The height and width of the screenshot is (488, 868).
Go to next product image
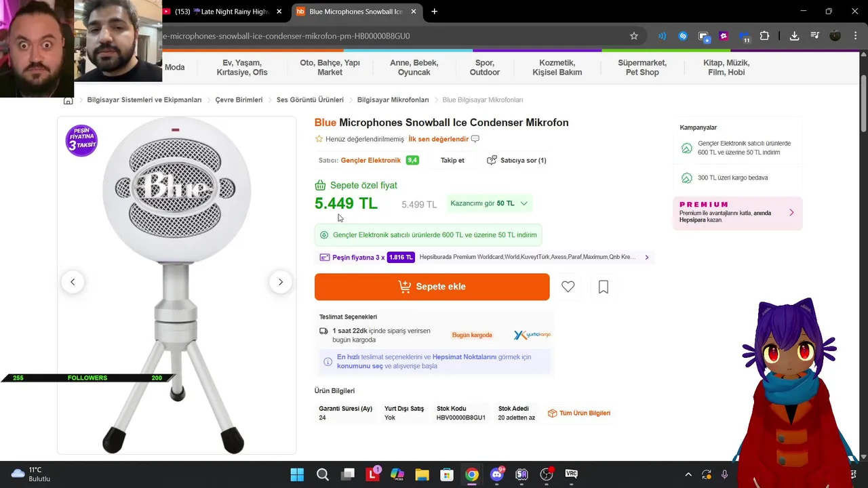click(x=281, y=282)
